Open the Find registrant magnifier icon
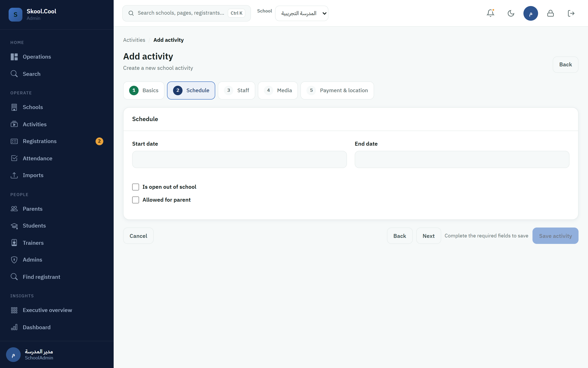Screen dimensions: 588x368 14,277
